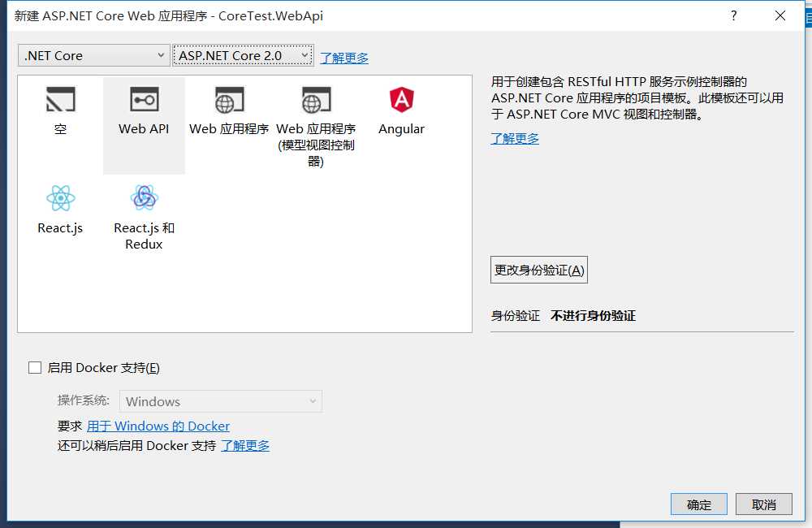This screenshot has width=812, height=528.
Task: Click the help question mark in title bar
Action: pyautogui.click(x=733, y=15)
